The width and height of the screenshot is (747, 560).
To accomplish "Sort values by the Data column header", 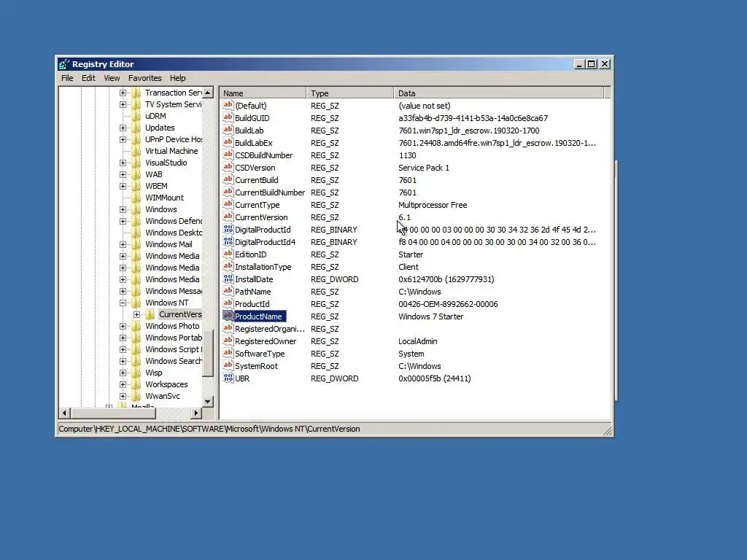I will click(x=499, y=93).
